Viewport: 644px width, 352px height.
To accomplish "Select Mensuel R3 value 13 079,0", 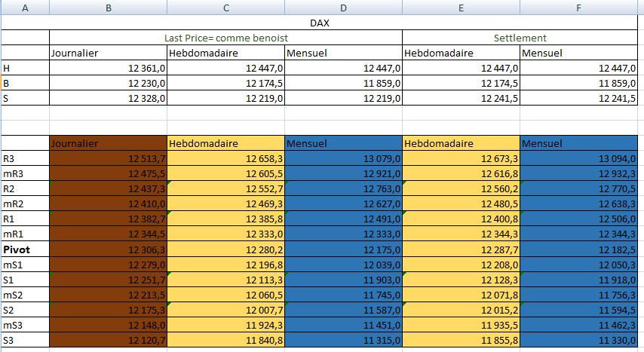I will (343, 158).
